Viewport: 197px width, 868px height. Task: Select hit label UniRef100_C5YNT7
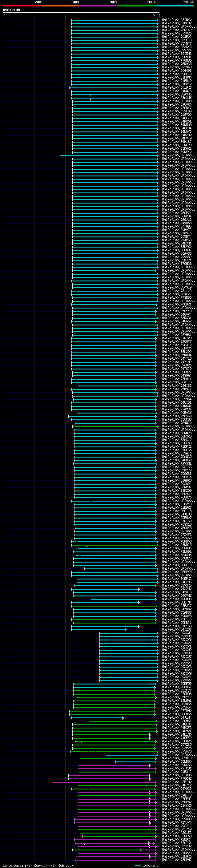pos(176,43)
